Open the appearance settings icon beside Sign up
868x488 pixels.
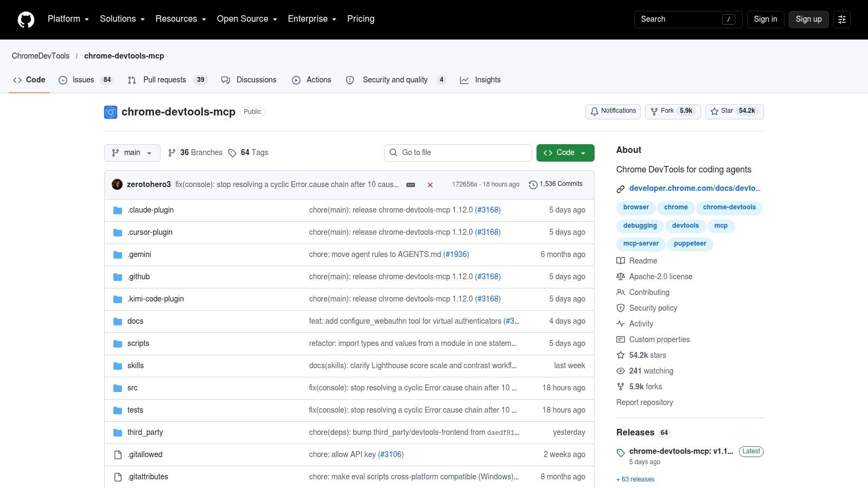tap(842, 20)
